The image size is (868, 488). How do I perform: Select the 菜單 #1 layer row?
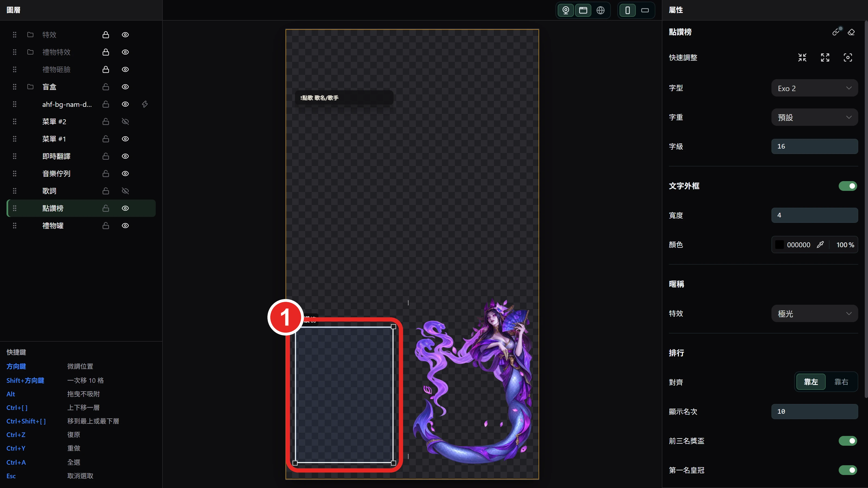pos(81,139)
